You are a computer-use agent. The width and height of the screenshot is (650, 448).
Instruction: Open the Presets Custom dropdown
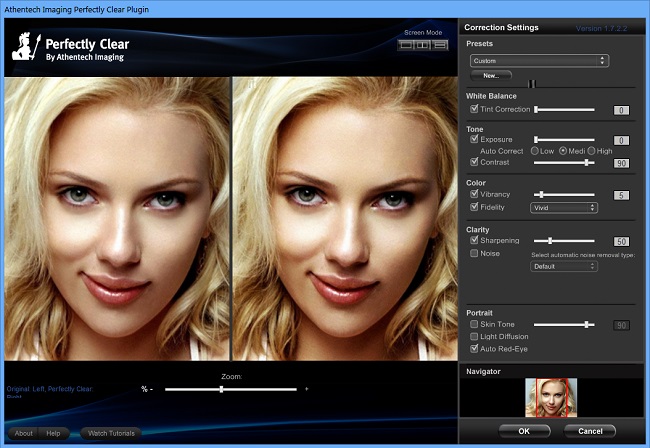click(539, 61)
